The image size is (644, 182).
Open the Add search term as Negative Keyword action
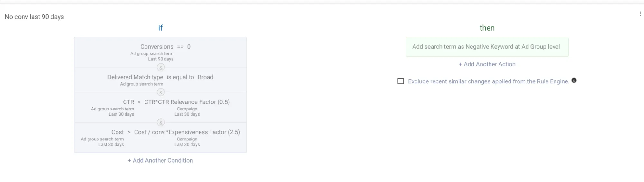click(487, 47)
